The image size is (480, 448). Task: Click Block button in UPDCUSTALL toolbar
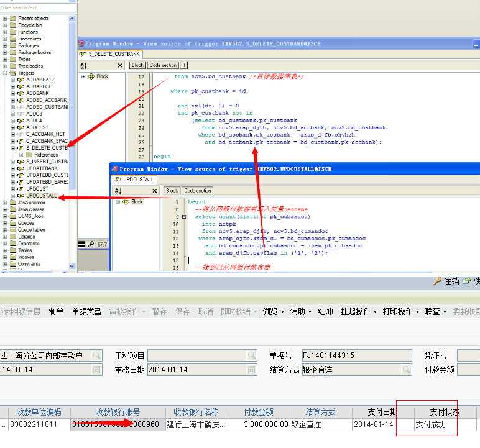tap(172, 191)
